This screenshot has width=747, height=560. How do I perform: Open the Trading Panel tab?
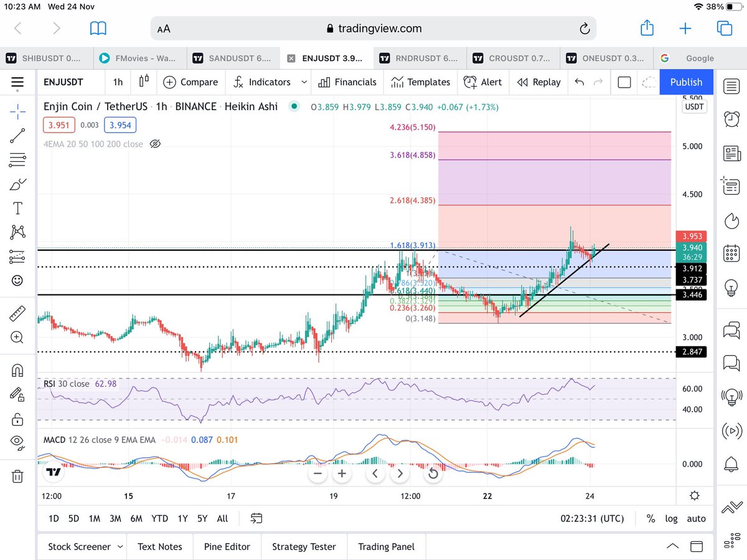pos(386,547)
